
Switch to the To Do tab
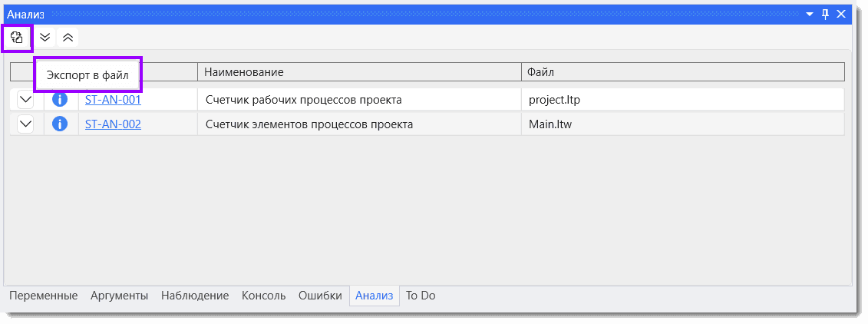click(x=421, y=296)
